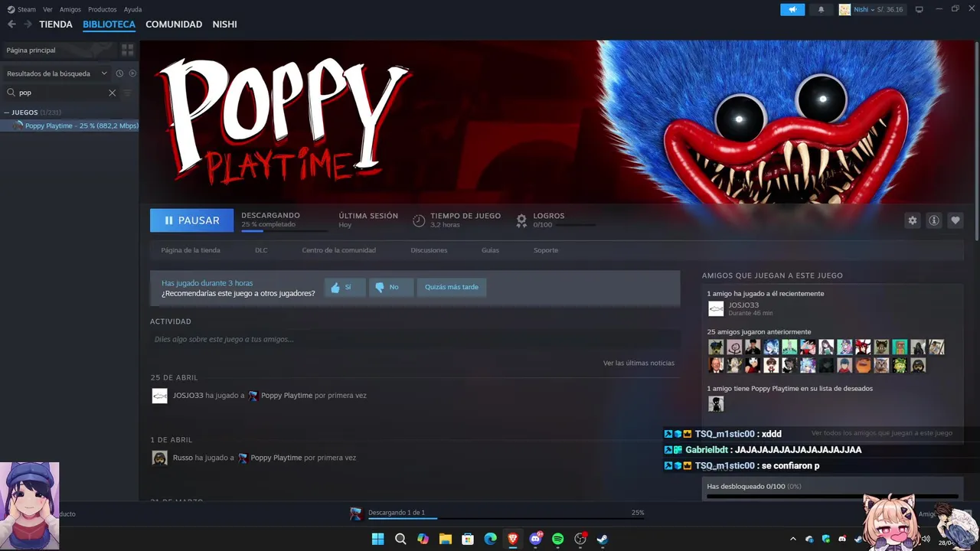The image size is (980, 551).
Task: Sort library by recent activity clock icon
Action: [x=119, y=73]
